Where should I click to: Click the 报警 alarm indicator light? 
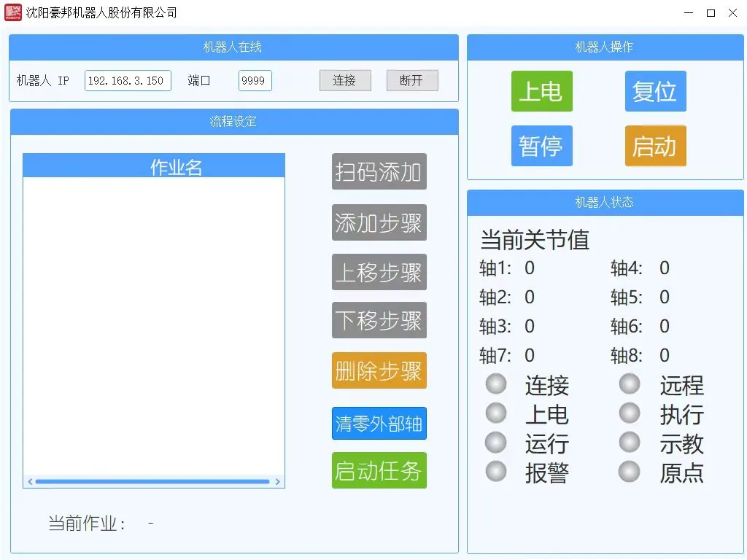tap(496, 471)
